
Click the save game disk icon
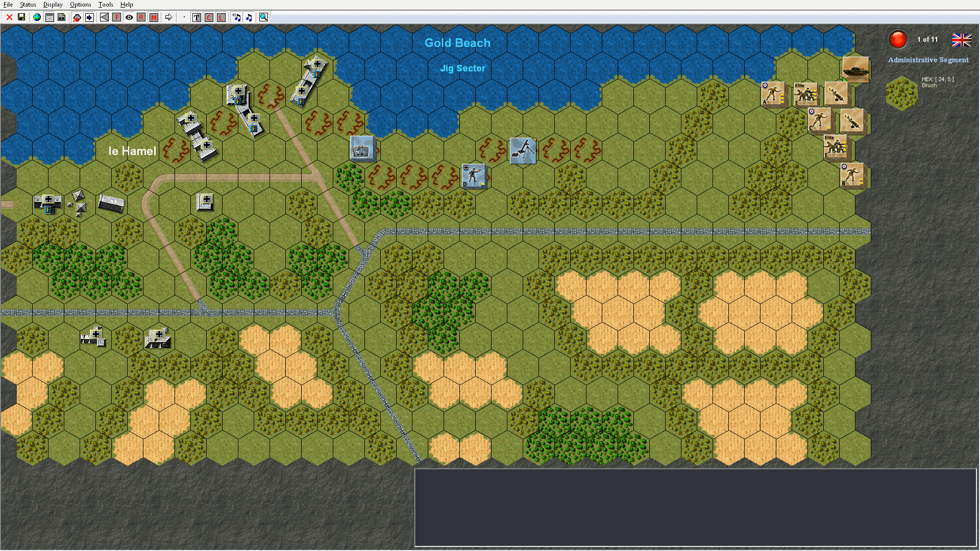(21, 17)
